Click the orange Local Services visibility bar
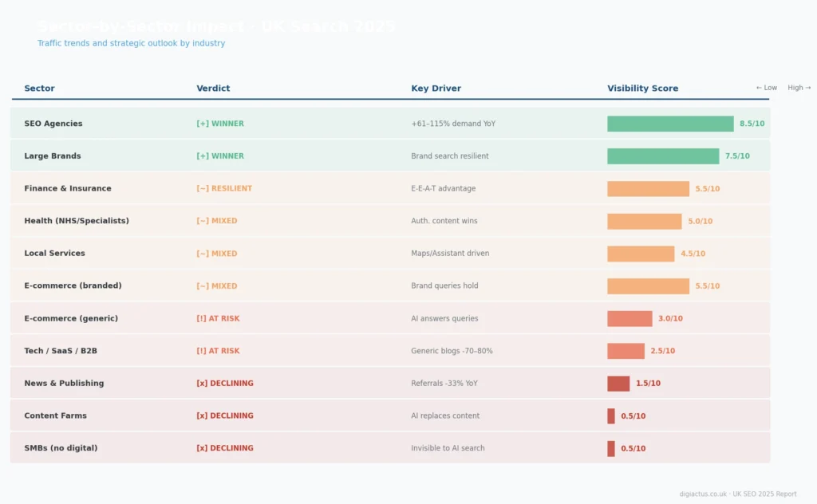Viewport: 817px width, 504px height. [640, 254]
